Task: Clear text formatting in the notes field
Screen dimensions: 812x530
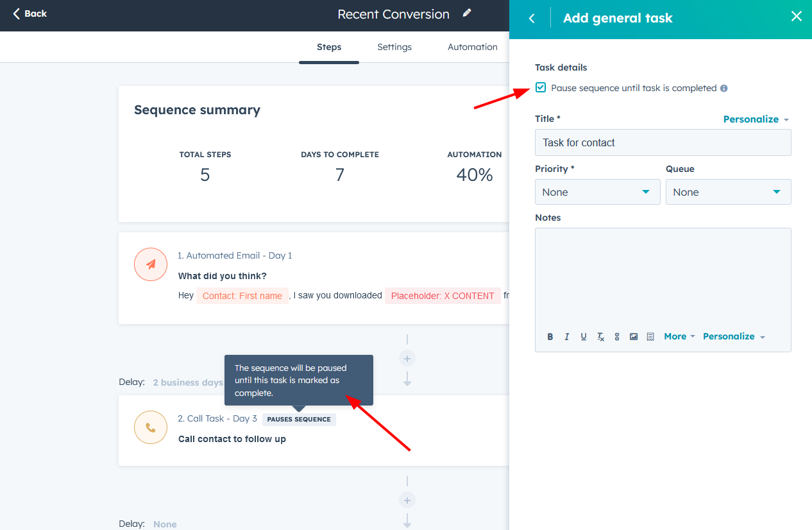Action: (600, 336)
